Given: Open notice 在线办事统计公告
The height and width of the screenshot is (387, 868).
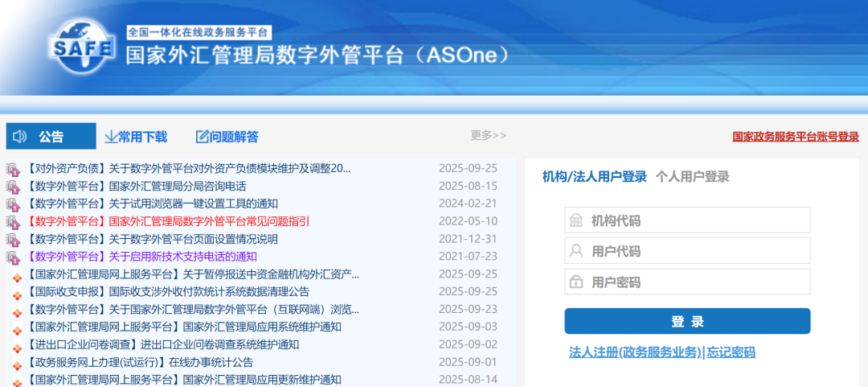Looking at the screenshot, I should tap(139, 363).
